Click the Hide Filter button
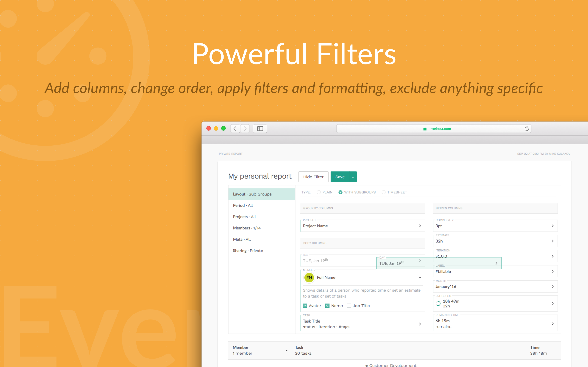Screen dimensions: 588x367 [313, 177]
